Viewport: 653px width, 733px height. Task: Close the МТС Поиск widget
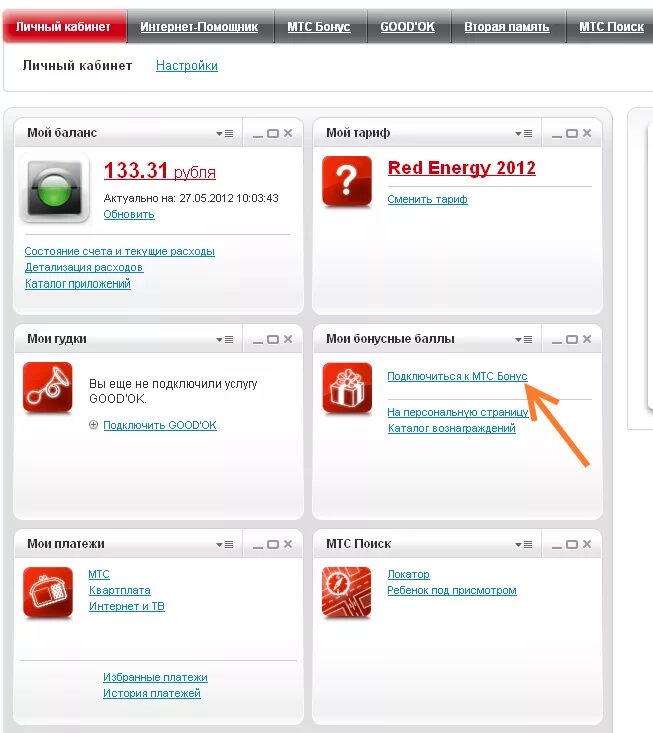587,544
